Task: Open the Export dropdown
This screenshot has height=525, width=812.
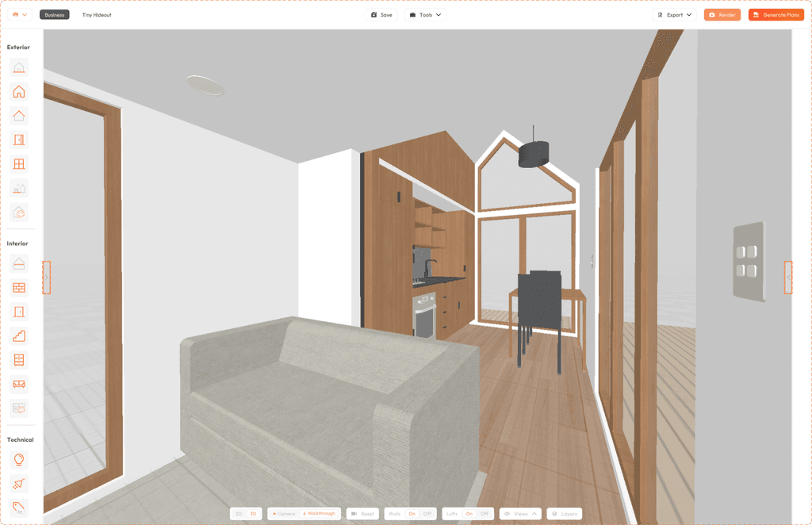Action: [x=673, y=13]
